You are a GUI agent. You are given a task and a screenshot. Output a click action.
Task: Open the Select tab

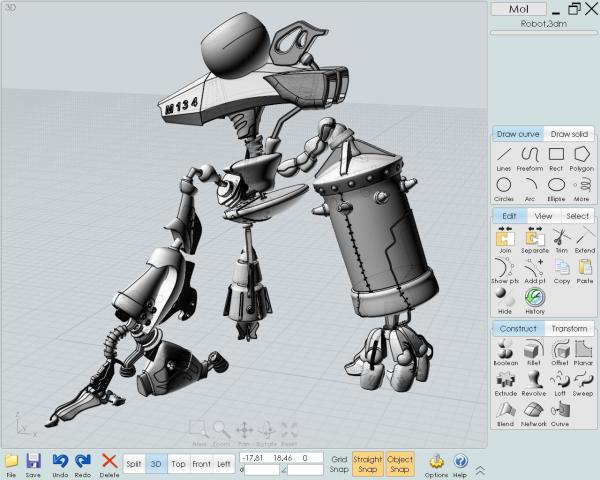577,216
